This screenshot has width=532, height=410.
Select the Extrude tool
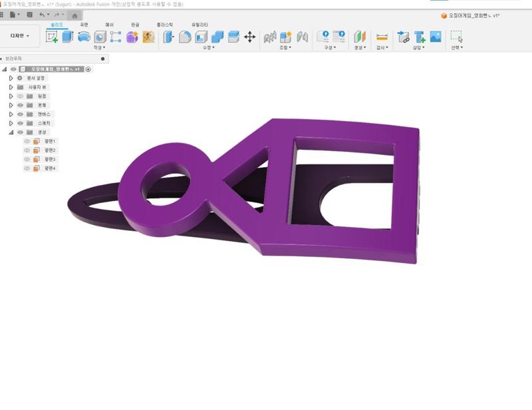point(68,37)
